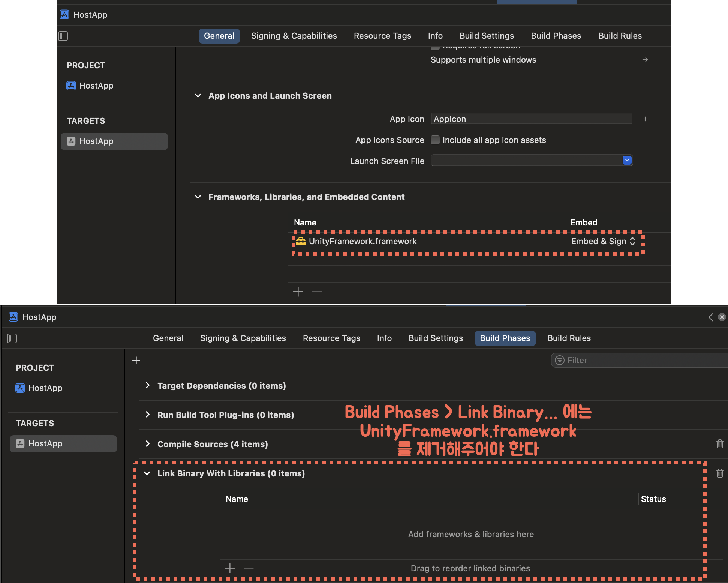Click plus icon beside App Icon field
Image resolution: width=728 pixels, height=583 pixels.
click(645, 119)
